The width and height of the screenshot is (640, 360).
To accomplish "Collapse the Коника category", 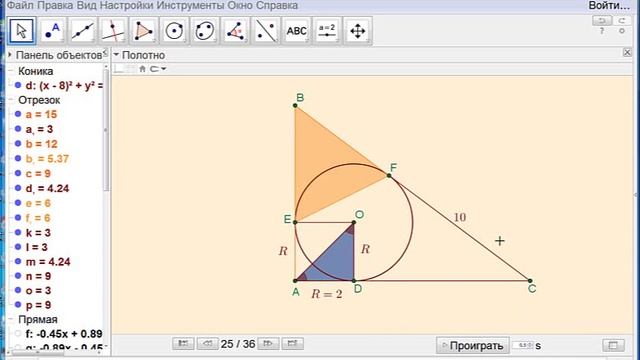I will pos(11,71).
